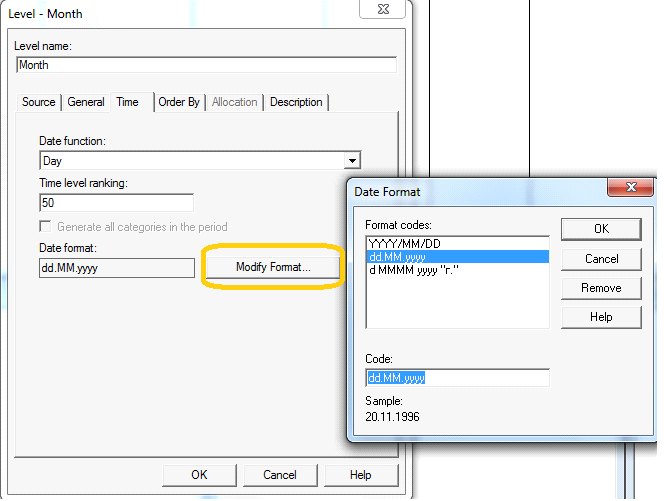Viewport: 664px width, 501px height.
Task: Confirm with OK in Date Format dialog
Action: click(601, 229)
